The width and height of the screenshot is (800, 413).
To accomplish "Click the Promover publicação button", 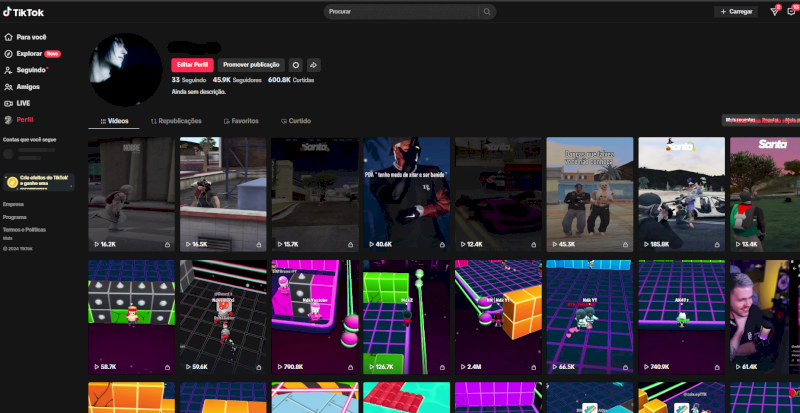I will pyautogui.click(x=251, y=64).
